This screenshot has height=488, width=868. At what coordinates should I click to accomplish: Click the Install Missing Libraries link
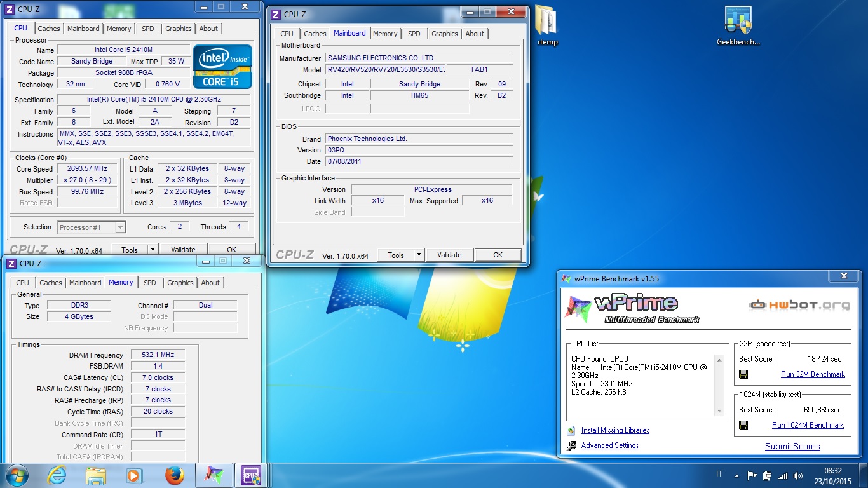click(615, 430)
